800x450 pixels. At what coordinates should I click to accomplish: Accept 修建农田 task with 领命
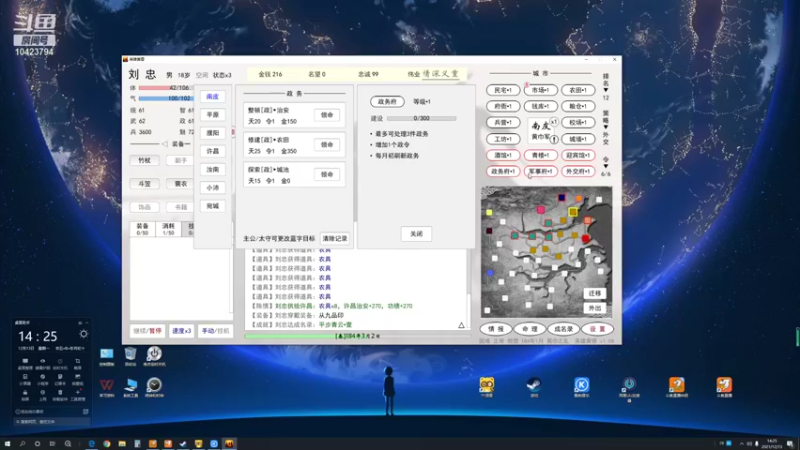tap(327, 145)
